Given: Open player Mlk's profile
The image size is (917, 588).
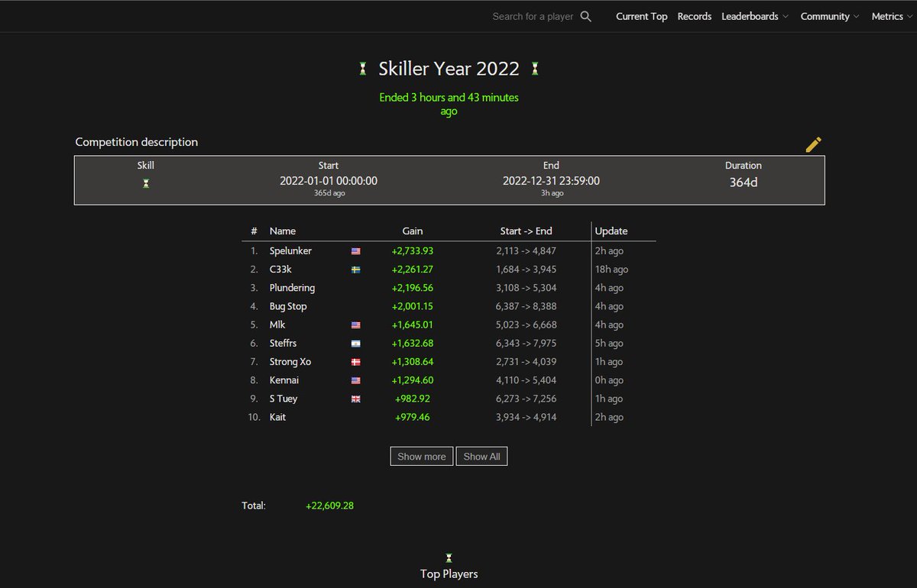Looking at the screenshot, I should pos(277,325).
